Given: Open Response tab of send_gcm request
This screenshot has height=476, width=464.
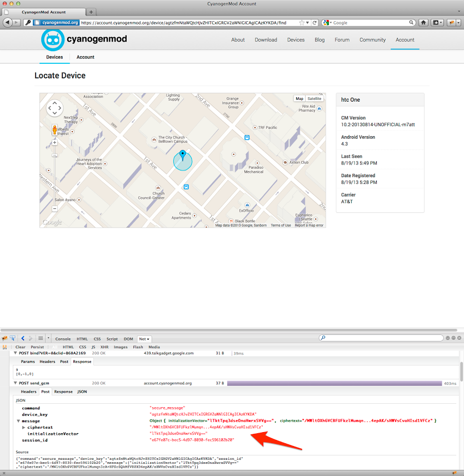Looking at the screenshot, I should pos(63,392).
